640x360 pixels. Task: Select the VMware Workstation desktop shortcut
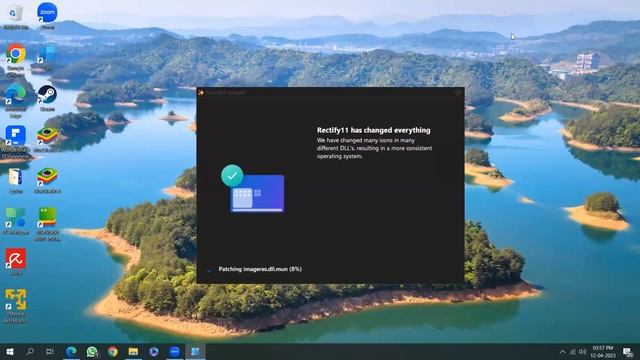click(16, 305)
